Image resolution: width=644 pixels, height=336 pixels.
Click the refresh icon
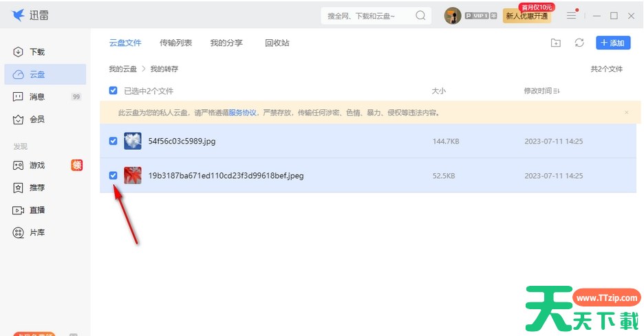(x=579, y=43)
